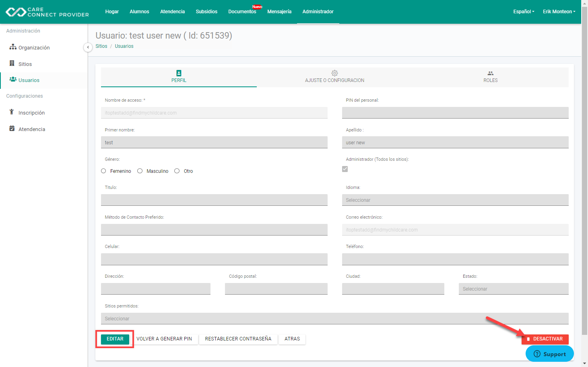Click the Atras button

(292, 339)
